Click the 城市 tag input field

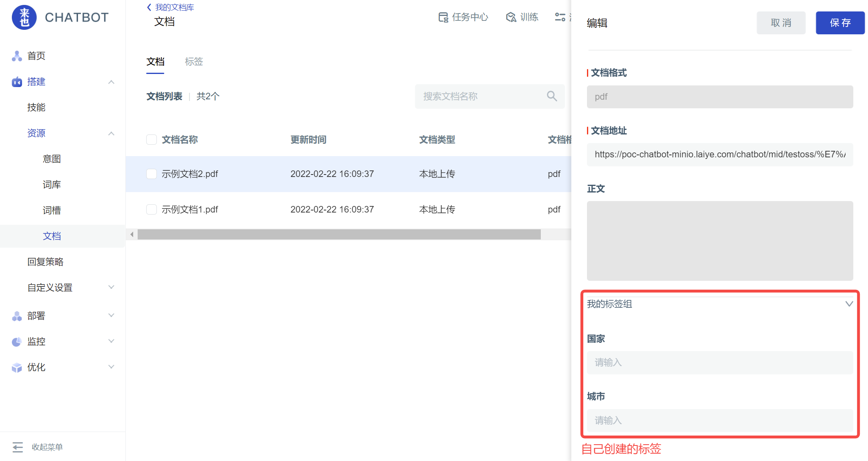(720, 421)
